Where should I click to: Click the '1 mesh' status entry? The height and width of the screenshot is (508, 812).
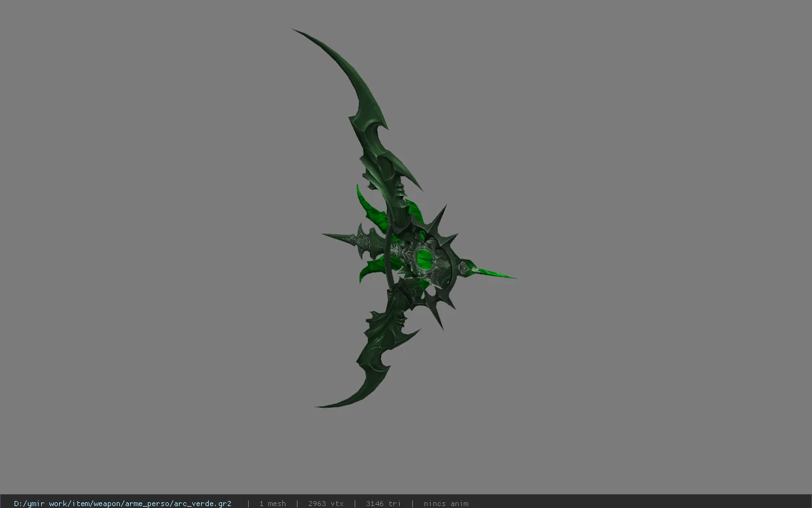coord(272,504)
